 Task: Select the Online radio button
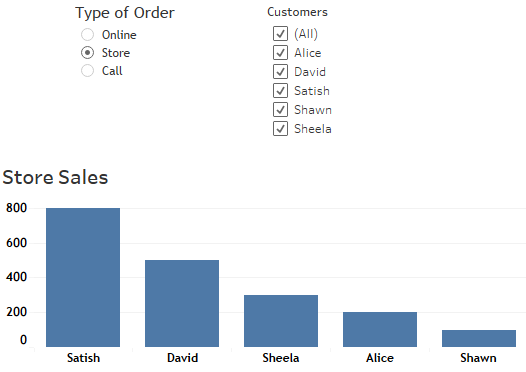88,35
